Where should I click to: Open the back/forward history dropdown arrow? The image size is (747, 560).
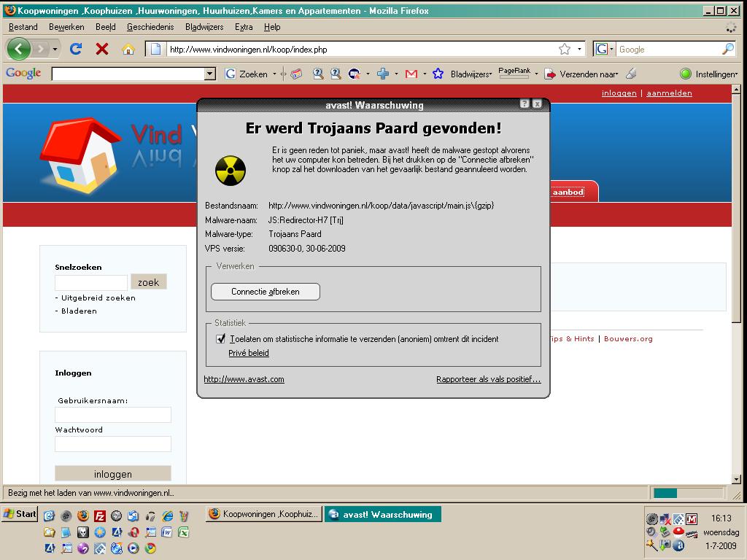(55, 49)
